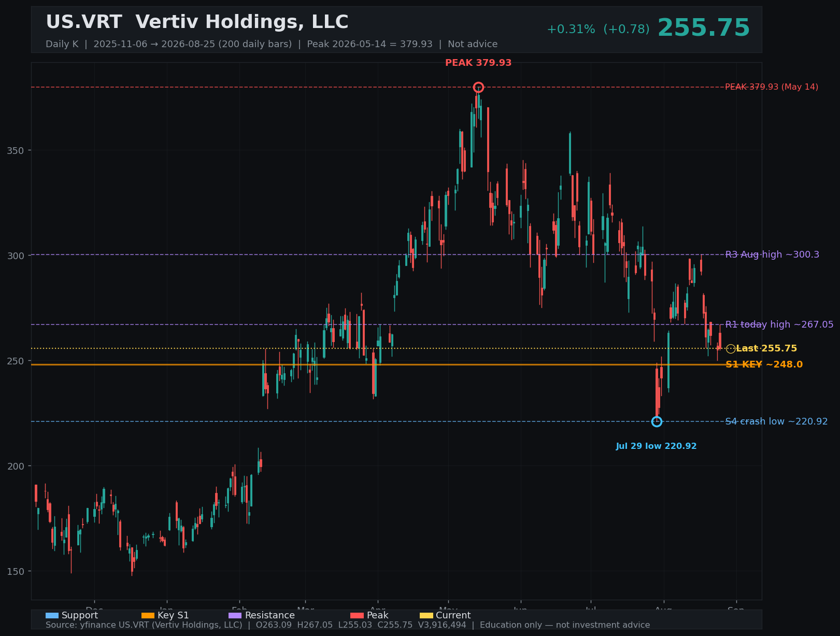Click the +0.31% (+0.78) change text
The height and width of the screenshot is (636, 840).
tap(598, 30)
